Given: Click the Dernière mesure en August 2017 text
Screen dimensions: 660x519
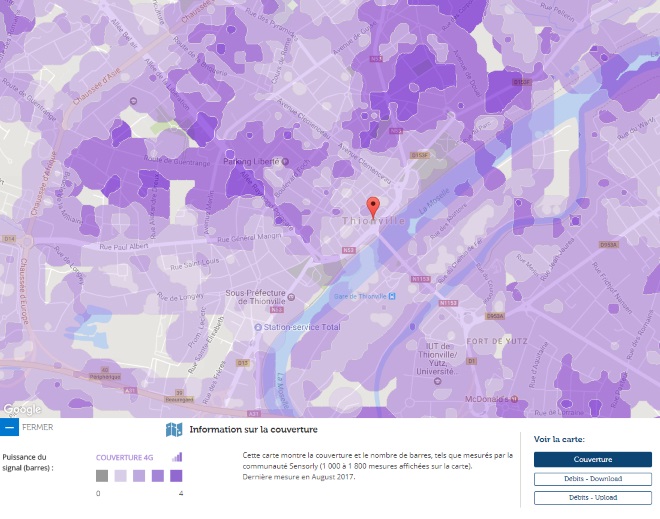Looking at the screenshot, I should 298,477.
